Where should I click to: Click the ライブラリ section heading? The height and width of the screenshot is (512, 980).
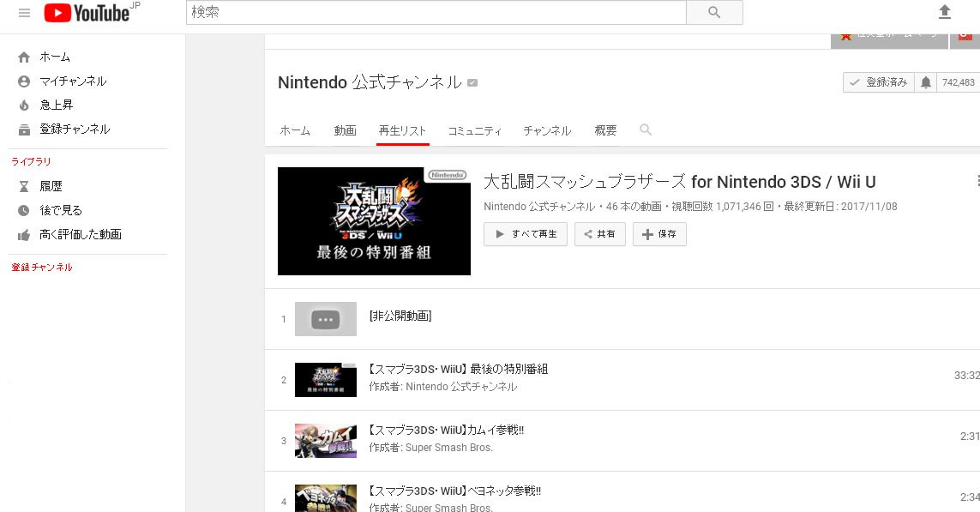click(31, 162)
